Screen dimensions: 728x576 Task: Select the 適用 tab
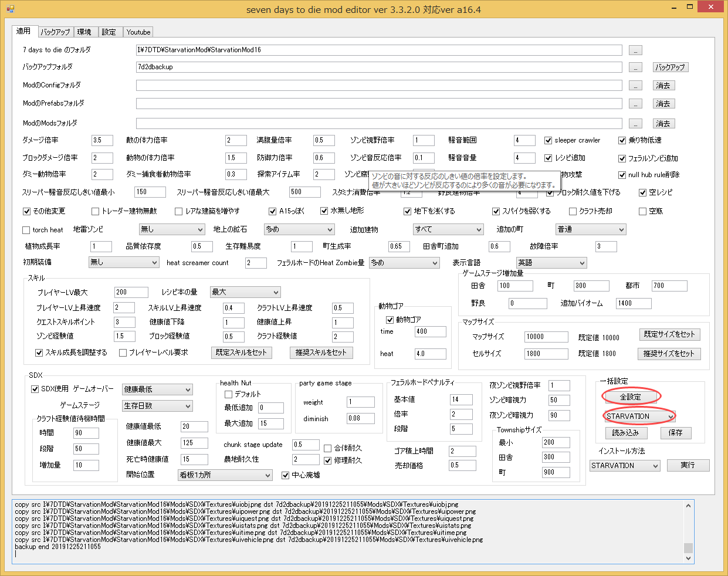click(x=24, y=31)
